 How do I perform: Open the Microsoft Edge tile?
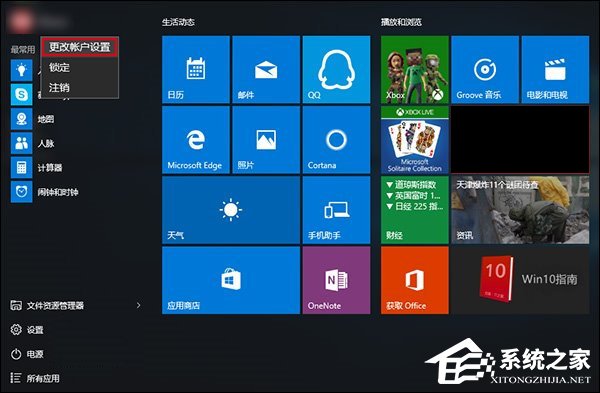point(196,140)
